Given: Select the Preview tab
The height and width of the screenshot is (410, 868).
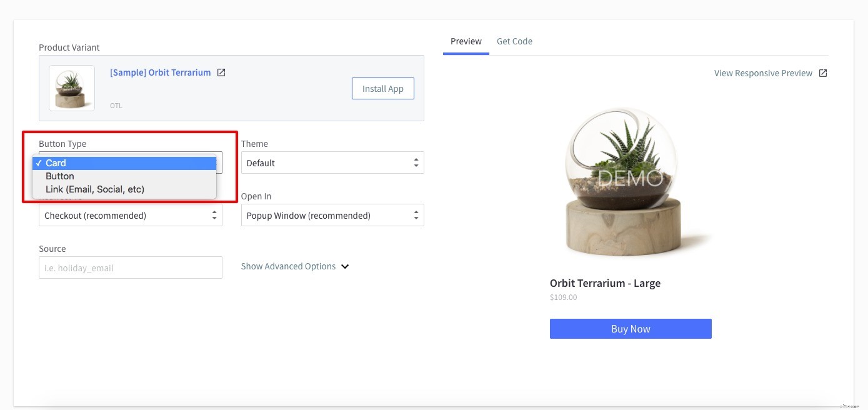Looking at the screenshot, I should pos(466,41).
